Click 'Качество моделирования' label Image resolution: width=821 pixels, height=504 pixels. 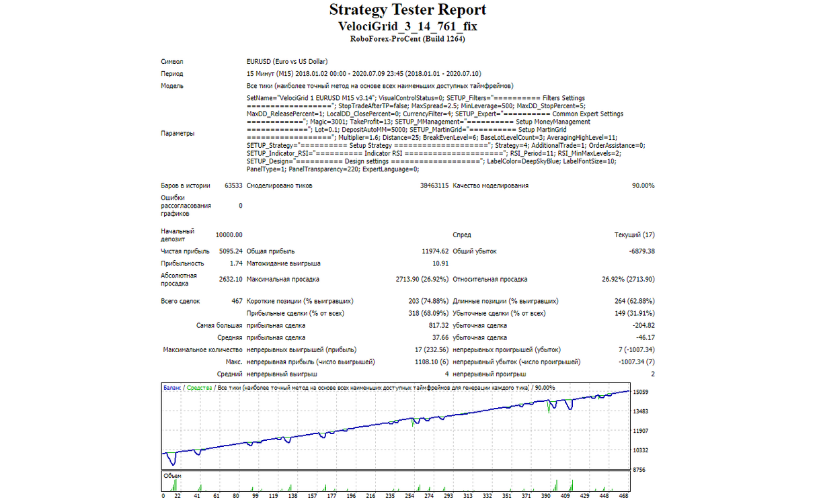[x=491, y=185]
